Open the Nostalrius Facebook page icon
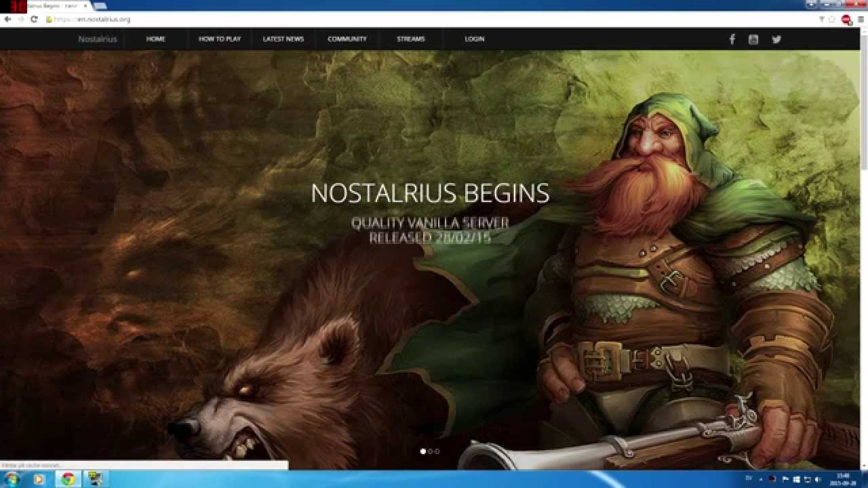Image resolution: width=868 pixels, height=488 pixels. click(x=732, y=39)
